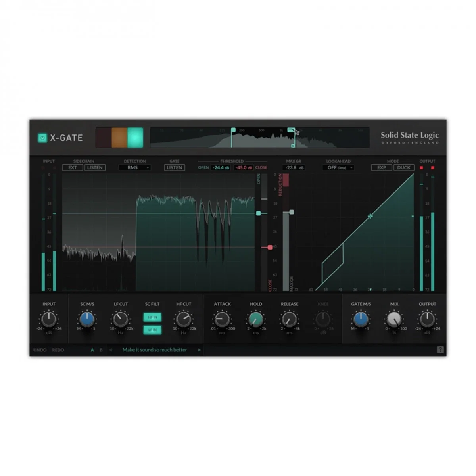Image resolution: width=476 pixels, height=476 pixels.
Task: Click the RELEASE knob
Action: click(290, 319)
